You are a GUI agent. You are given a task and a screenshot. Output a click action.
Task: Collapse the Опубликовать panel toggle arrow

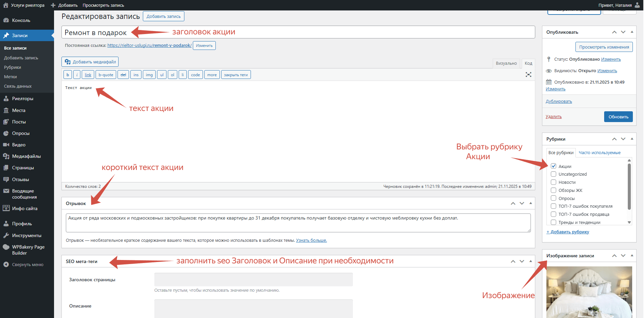pyautogui.click(x=632, y=32)
